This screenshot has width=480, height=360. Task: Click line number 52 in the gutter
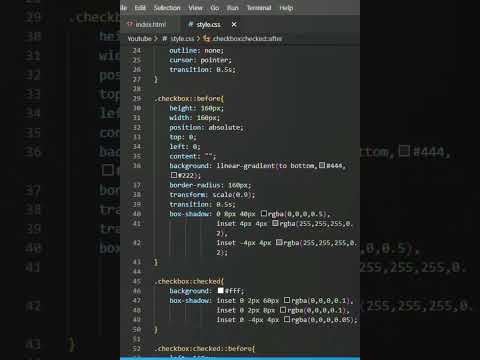click(137, 349)
